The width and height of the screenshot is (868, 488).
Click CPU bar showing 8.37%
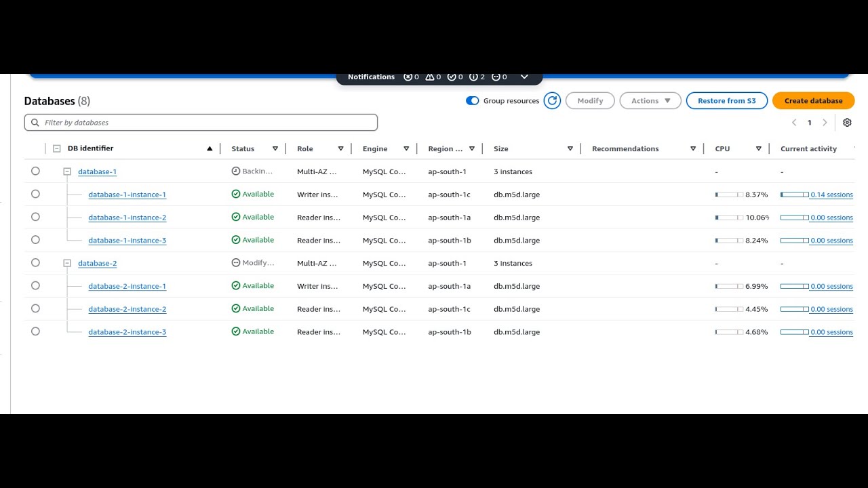point(729,195)
